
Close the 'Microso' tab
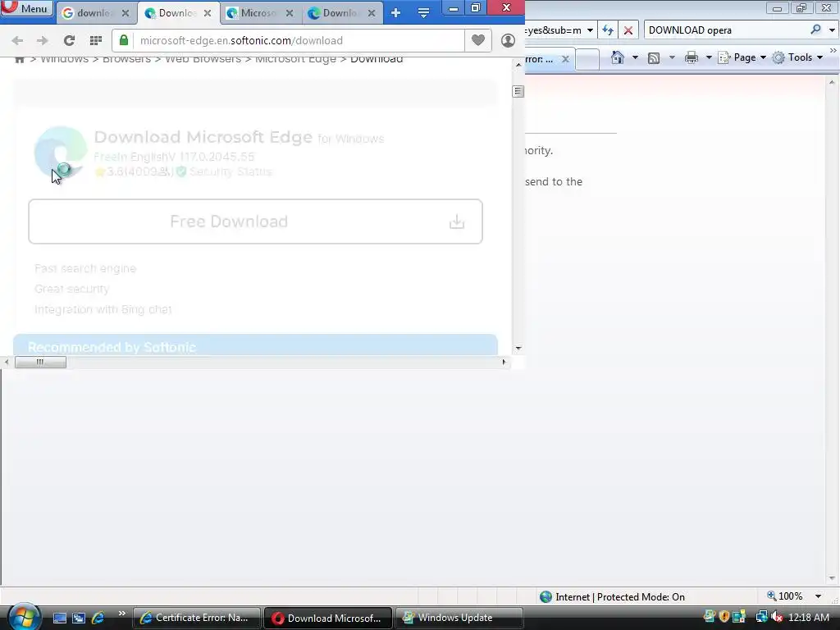[x=290, y=13]
